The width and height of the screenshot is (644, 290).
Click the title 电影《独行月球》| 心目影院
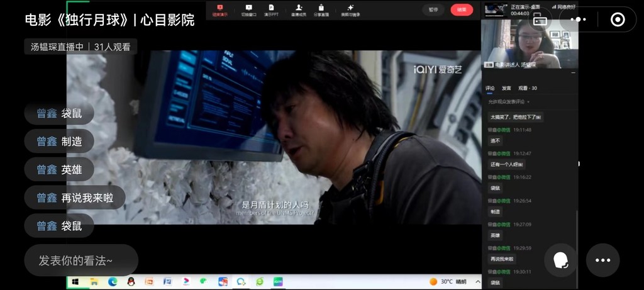tap(109, 20)
